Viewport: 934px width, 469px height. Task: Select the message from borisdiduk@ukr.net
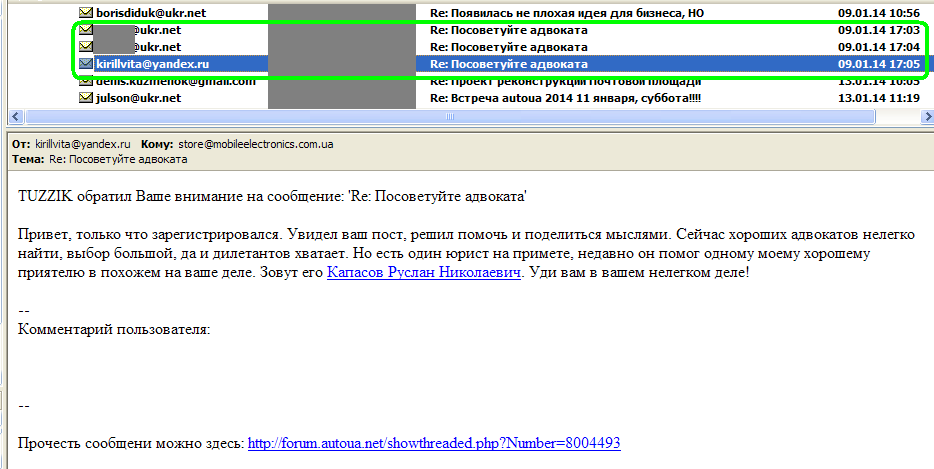click(138, 13)
